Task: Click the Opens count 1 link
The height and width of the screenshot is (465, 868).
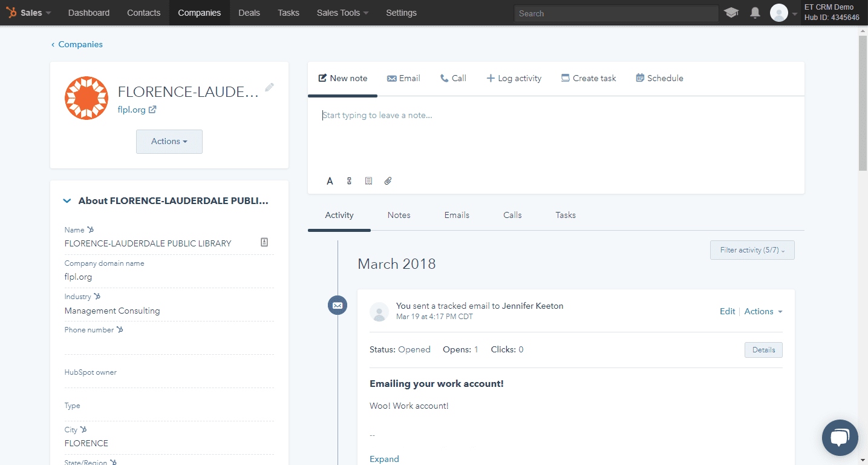Action: pos(476,349)
